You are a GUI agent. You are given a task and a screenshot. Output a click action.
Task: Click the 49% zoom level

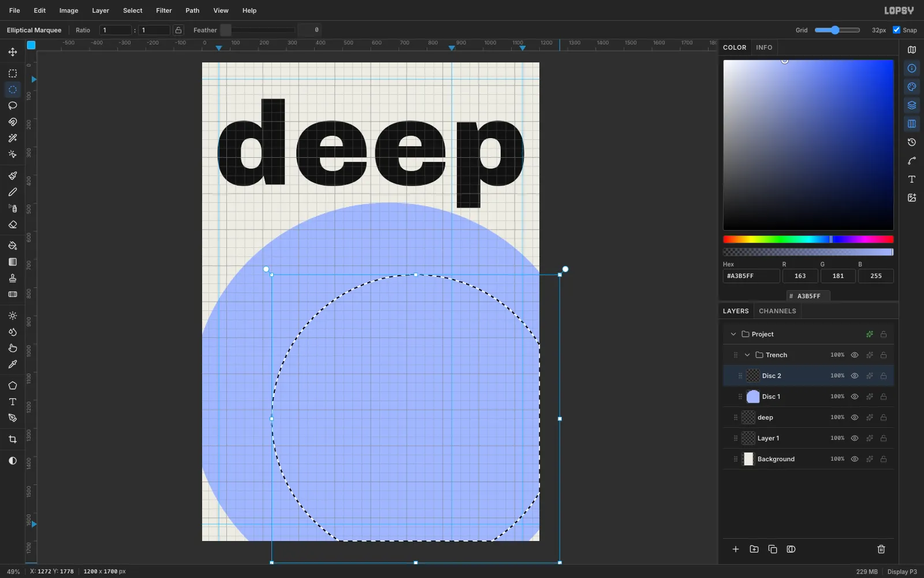13,572
